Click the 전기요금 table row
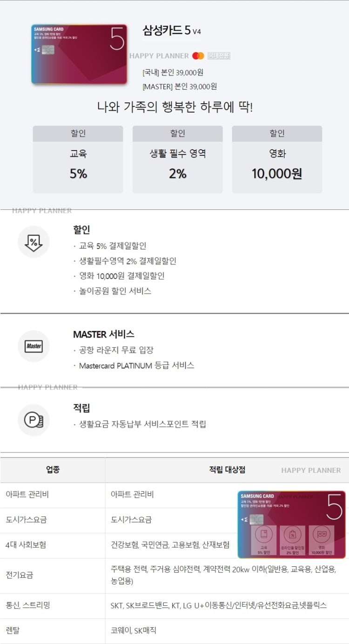Screen dimensions: 349x644 click(x=174, y=576)
